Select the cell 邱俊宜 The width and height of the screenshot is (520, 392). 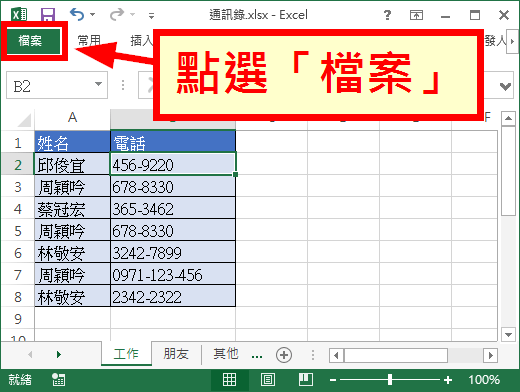click(72, 164)
